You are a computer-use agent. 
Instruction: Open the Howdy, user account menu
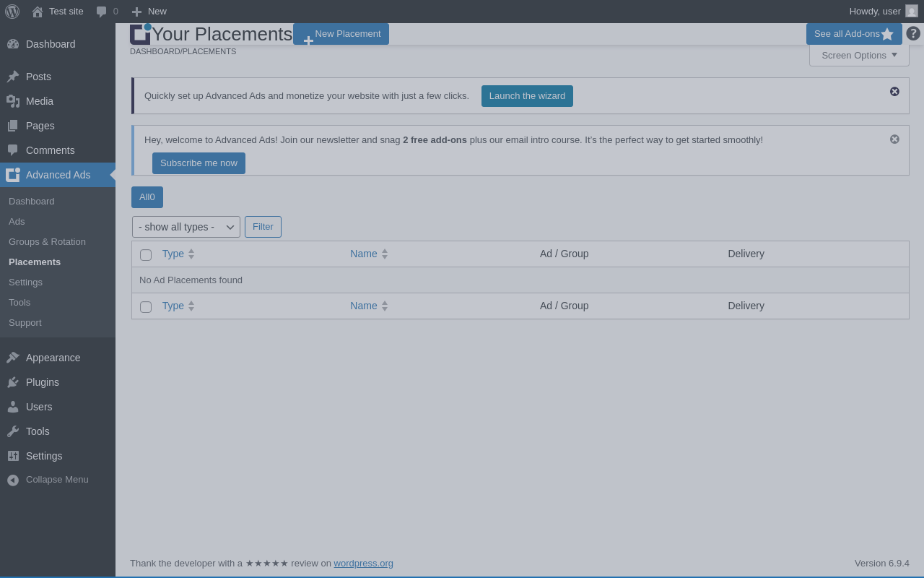(884, 12)
